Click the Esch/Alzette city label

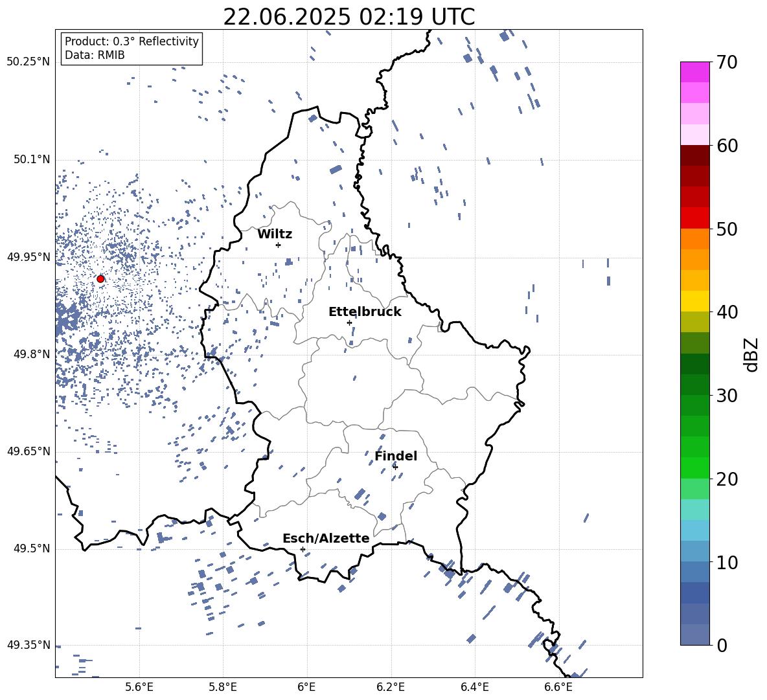[x=326, y=538]
